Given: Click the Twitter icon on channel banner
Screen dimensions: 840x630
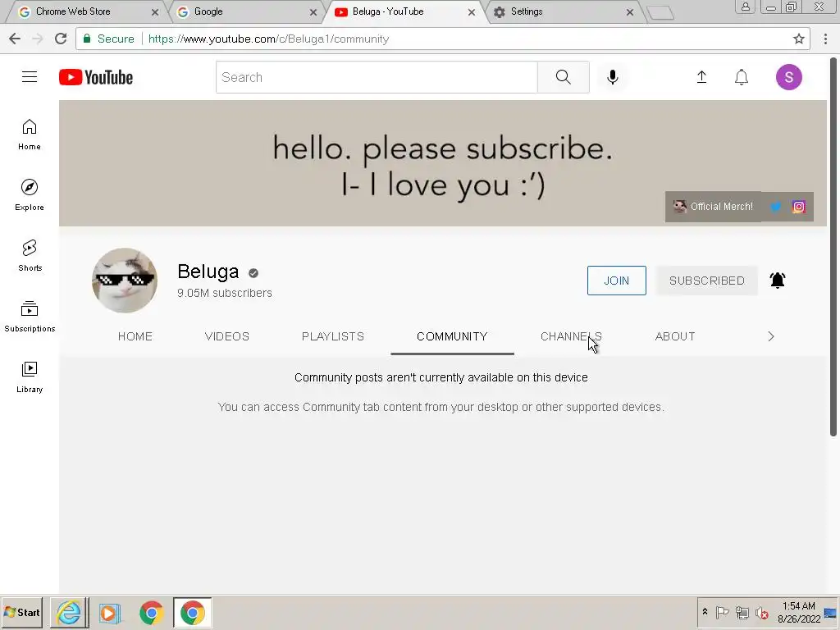Looking at the screenshot, I should click(x=775, y=207).
